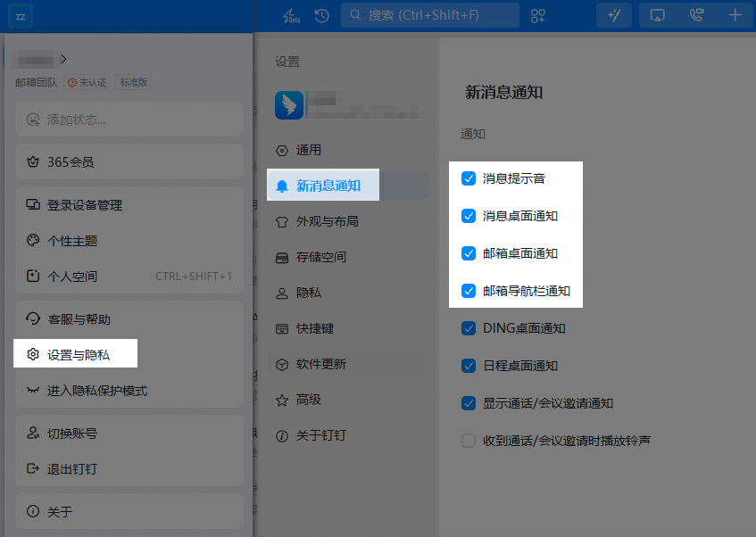Click the 未认证 badge
This screenshot has height=537, width=756.
pyautogui.click(x=87, y=82)
